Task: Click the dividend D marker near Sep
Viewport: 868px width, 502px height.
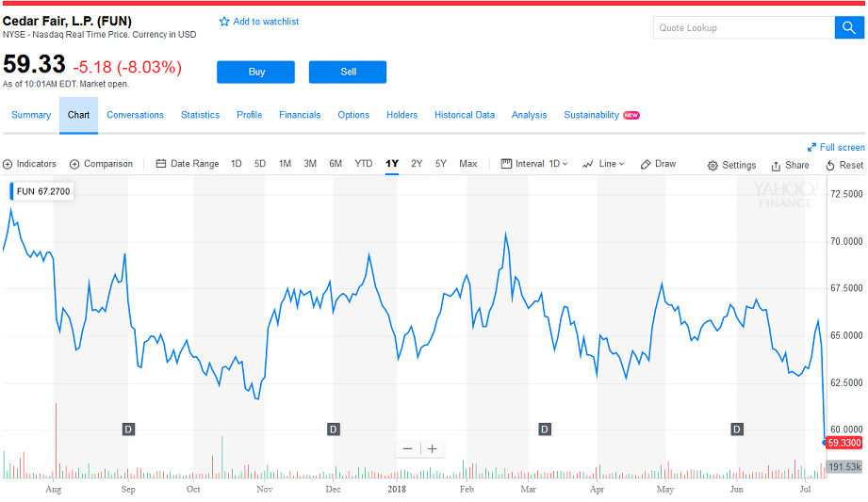Action: [x=128, y=429]
